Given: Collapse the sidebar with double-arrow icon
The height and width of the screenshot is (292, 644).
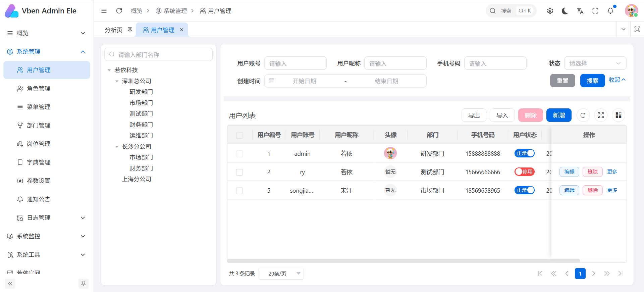Looking at the screenshot, I should click(10, 284).
